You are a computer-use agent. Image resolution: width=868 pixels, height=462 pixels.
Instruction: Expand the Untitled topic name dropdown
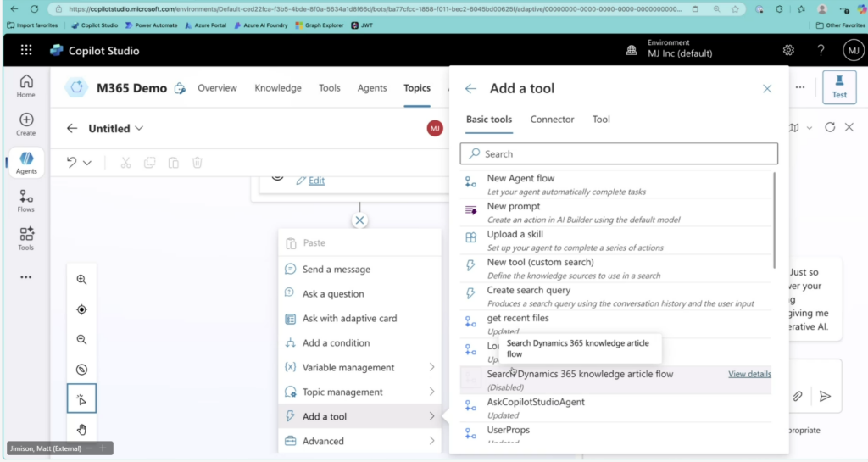pyautogui.click(x=139, y=128)
